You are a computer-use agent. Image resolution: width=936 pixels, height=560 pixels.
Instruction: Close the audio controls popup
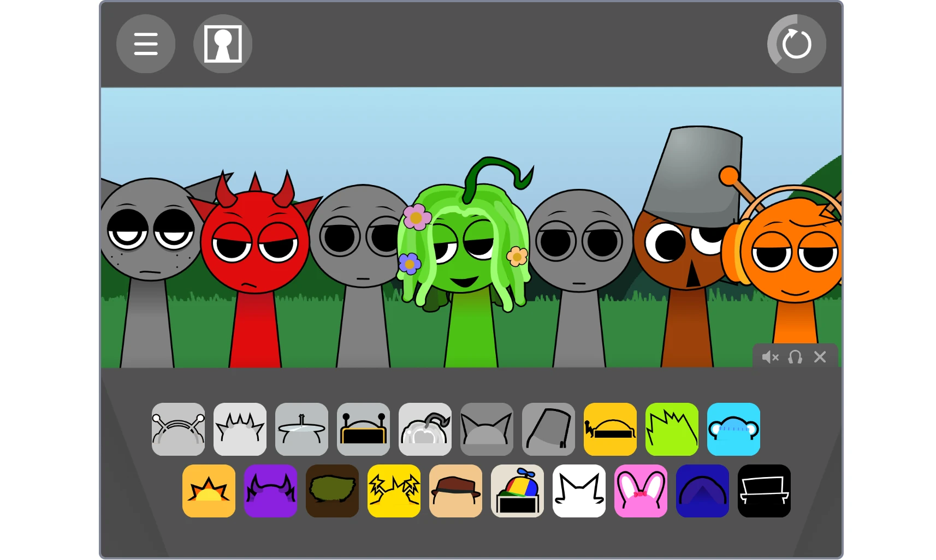coord(820,357)
